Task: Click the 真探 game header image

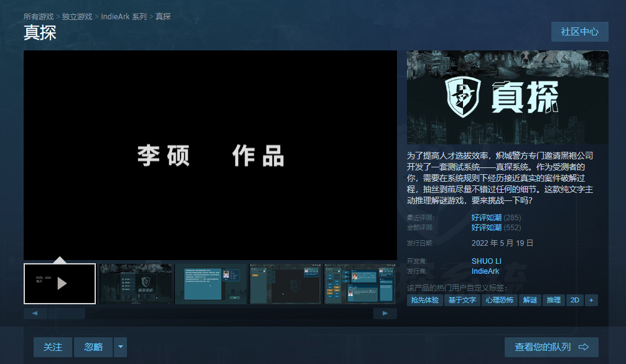Action: (507, 98)
